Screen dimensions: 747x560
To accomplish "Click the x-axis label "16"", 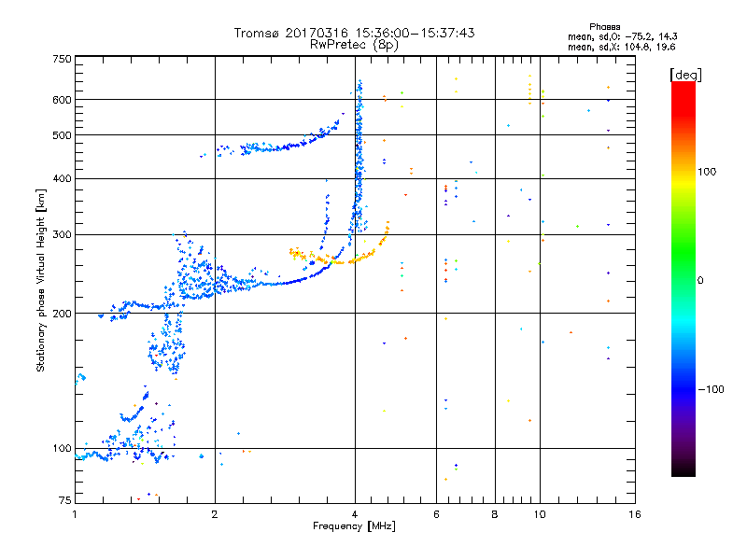I will (635, 514).
